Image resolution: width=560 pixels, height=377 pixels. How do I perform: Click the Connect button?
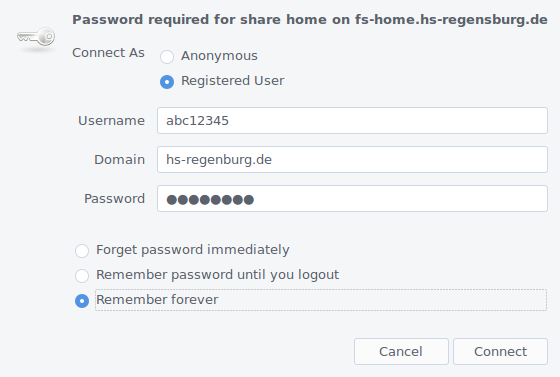[500, 352]
